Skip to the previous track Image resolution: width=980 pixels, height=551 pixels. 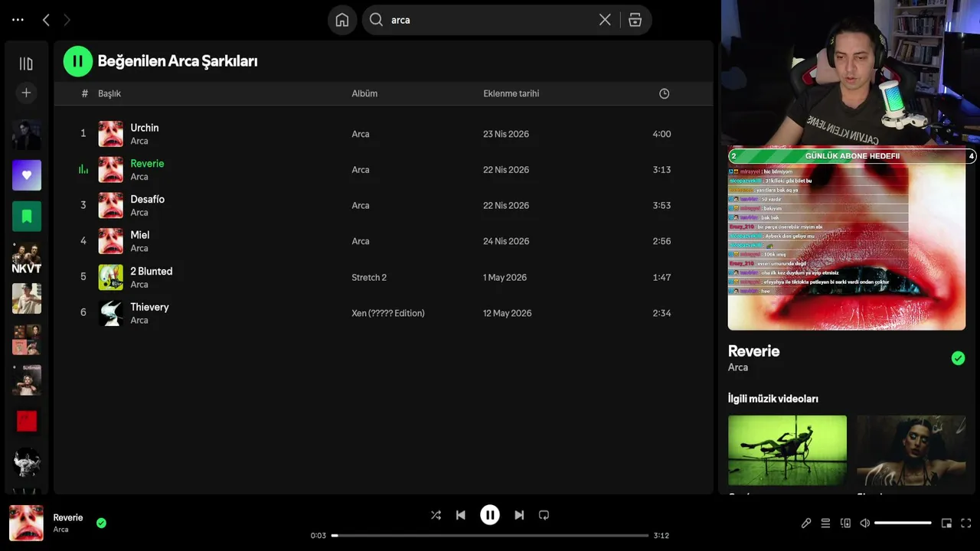point(460,515)
